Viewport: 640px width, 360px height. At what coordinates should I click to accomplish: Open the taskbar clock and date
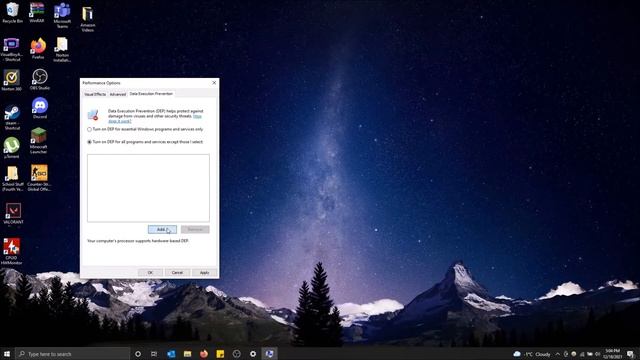pos(612,354)
